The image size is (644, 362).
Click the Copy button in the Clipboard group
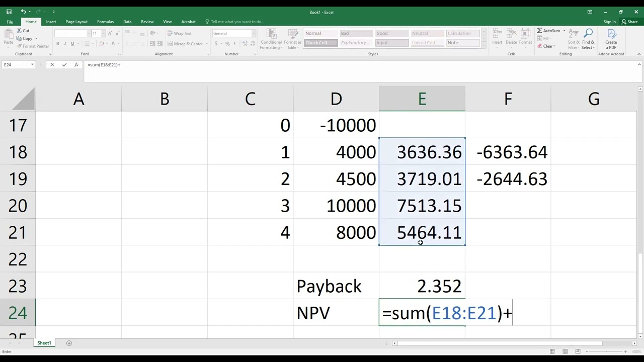coord(25,38)
